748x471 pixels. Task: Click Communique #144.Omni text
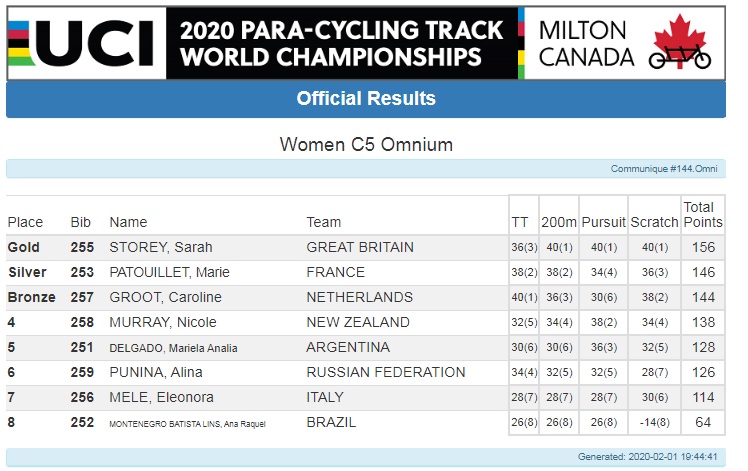[664, 169]
